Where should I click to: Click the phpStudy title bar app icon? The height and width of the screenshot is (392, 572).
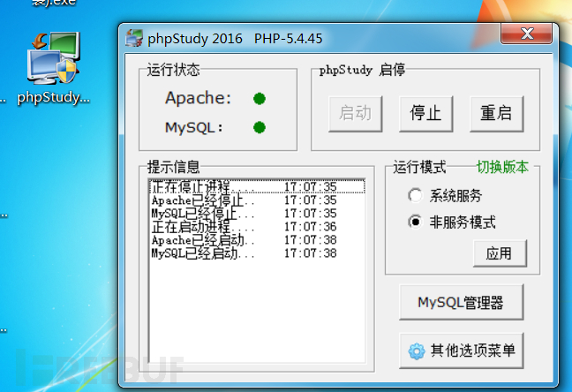(x=134, y=38)
